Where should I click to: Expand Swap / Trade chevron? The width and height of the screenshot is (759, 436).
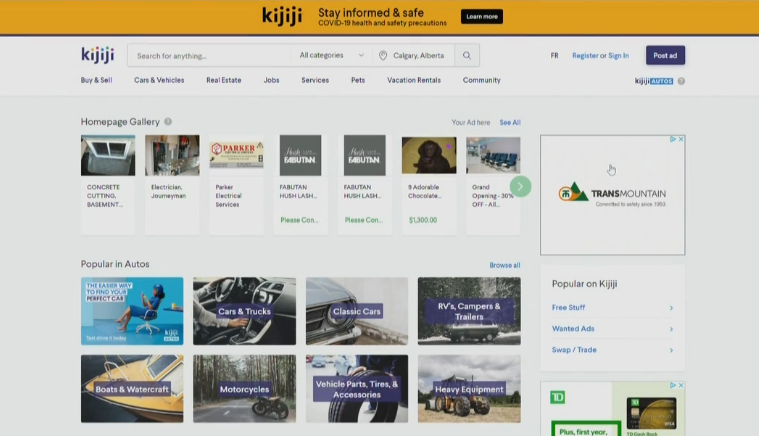(x=671, y=350)
